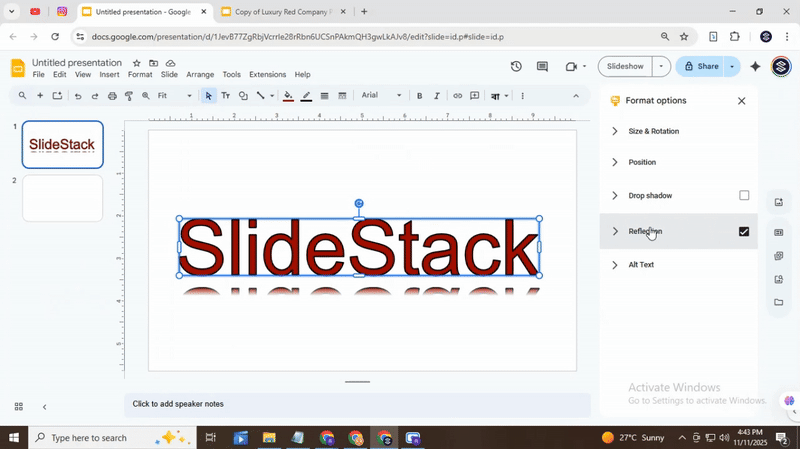Open the comments panel icon
Screen dimensions: 800x449
(x=542, y=67)
